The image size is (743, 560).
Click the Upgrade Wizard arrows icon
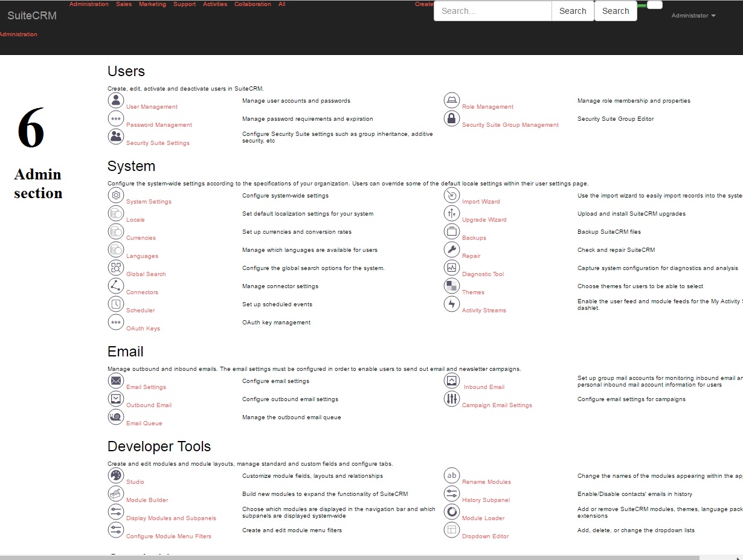(x=452, y=213)
